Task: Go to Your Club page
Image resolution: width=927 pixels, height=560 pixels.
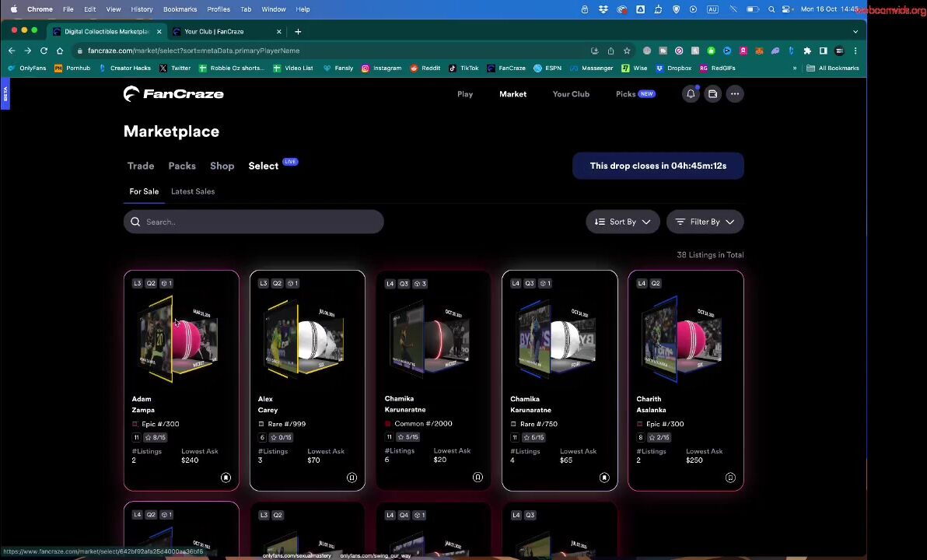Action: pyautogui.click(x=571, y=94)
